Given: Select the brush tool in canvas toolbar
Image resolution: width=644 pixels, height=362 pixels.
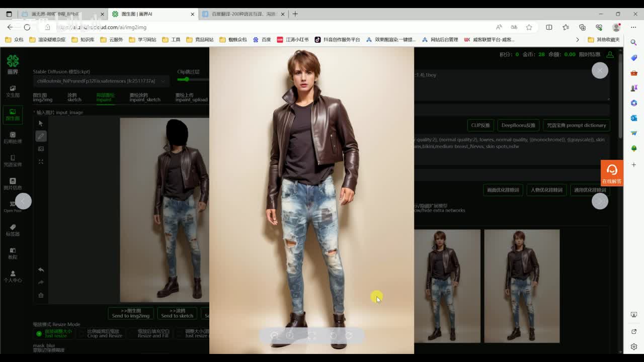Looking at the screenshot, I should [x=41, y=136].
